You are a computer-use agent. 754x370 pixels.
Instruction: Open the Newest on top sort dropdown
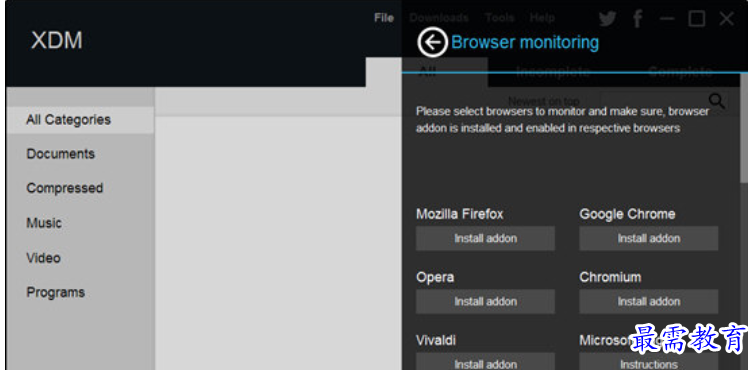544,101
